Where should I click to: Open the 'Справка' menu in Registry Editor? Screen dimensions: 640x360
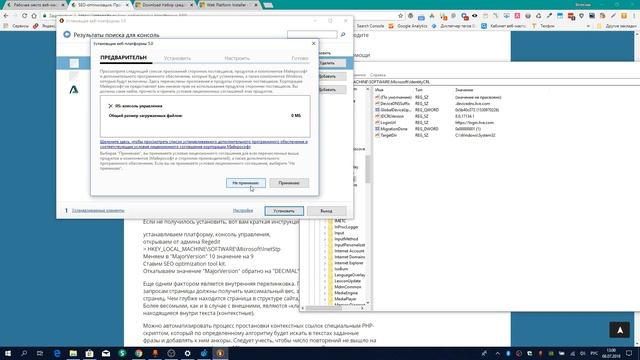378,75
